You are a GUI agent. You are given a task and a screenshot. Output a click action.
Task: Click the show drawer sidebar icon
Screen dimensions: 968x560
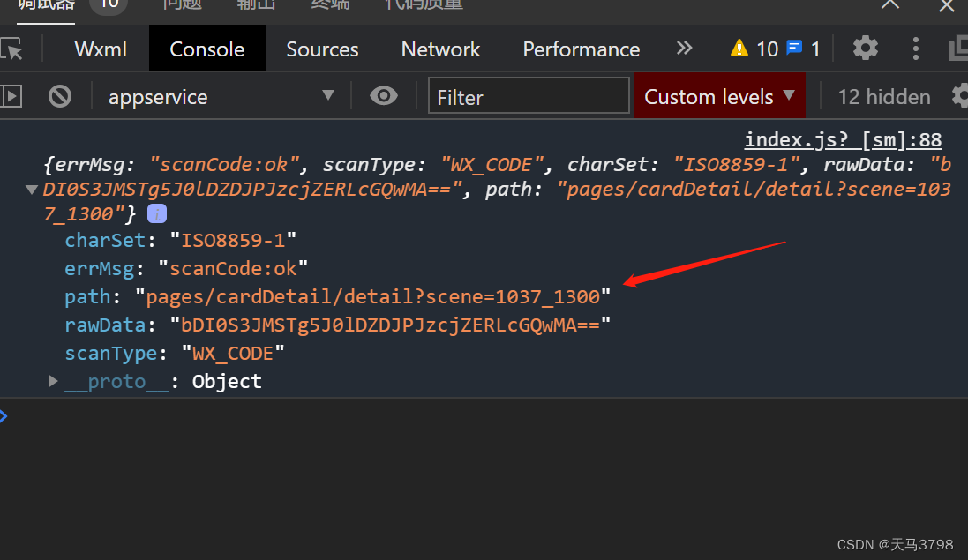click(12, 96)
